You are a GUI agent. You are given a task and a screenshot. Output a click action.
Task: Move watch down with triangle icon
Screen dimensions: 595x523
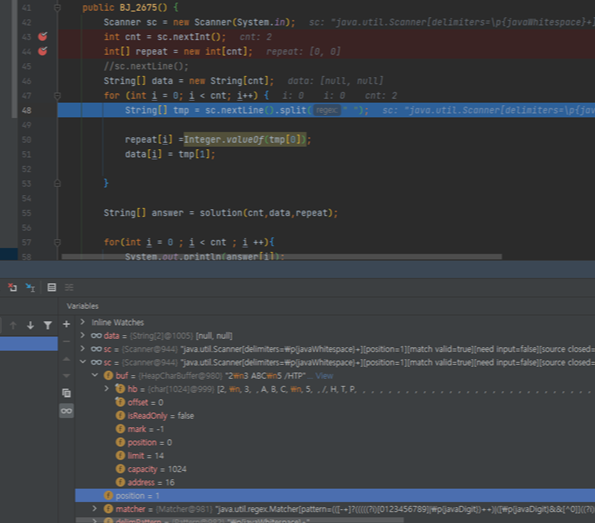point(66,376)
